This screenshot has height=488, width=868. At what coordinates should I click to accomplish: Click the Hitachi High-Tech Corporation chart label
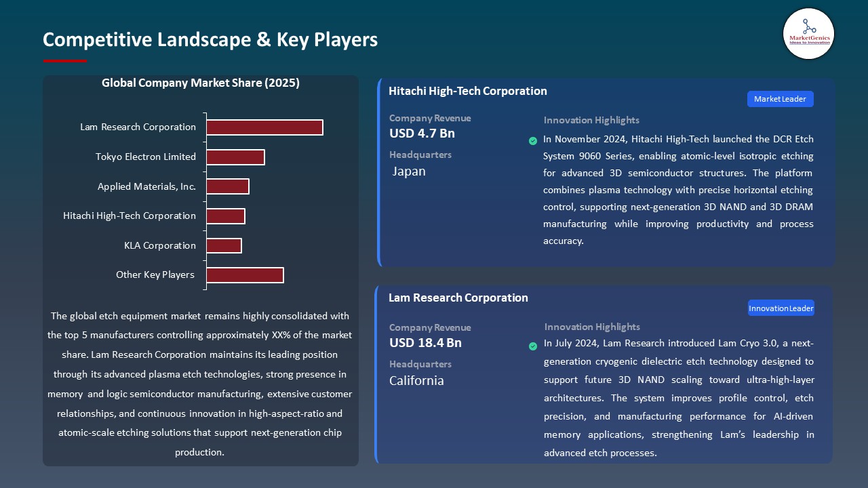click(130, 216)
